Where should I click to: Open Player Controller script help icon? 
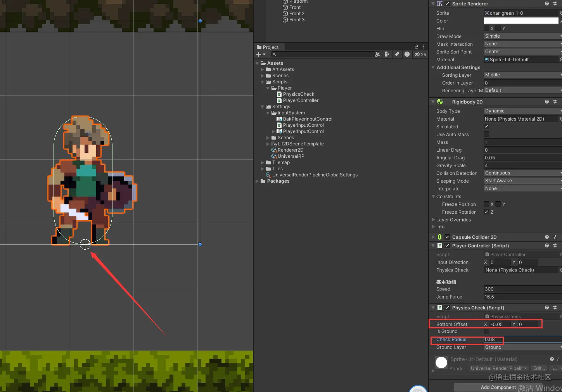547,246
